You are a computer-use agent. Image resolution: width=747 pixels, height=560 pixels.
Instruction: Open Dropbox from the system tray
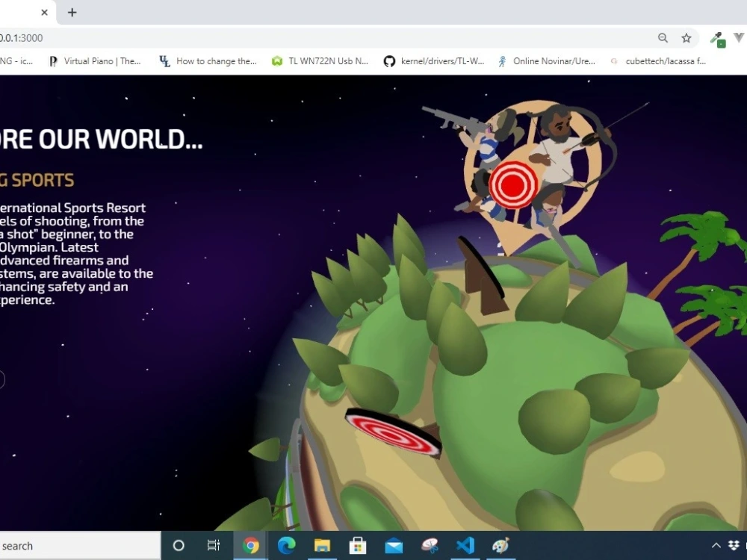(734, 546)
